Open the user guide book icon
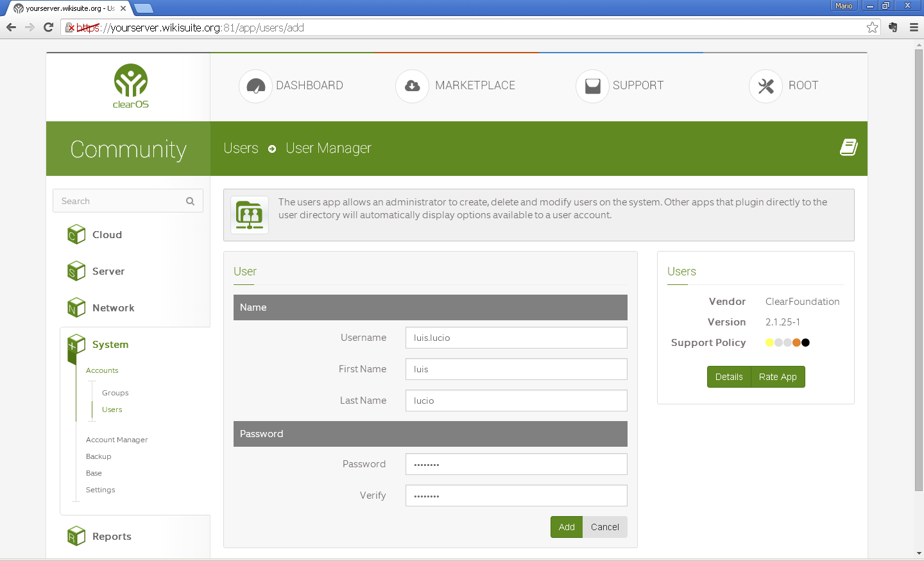Viewport: 924px width, 561px height. 848,148
